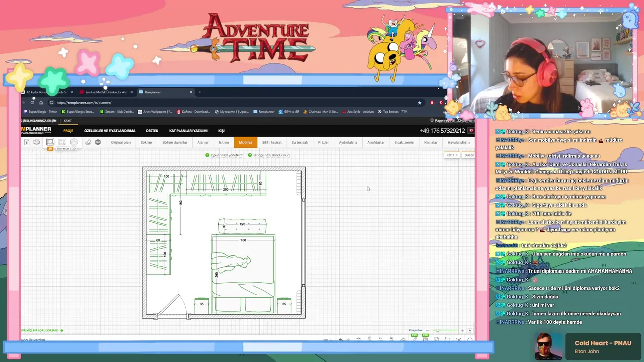
Task: Select the active Mobilya tab
Action: point(246,142)
